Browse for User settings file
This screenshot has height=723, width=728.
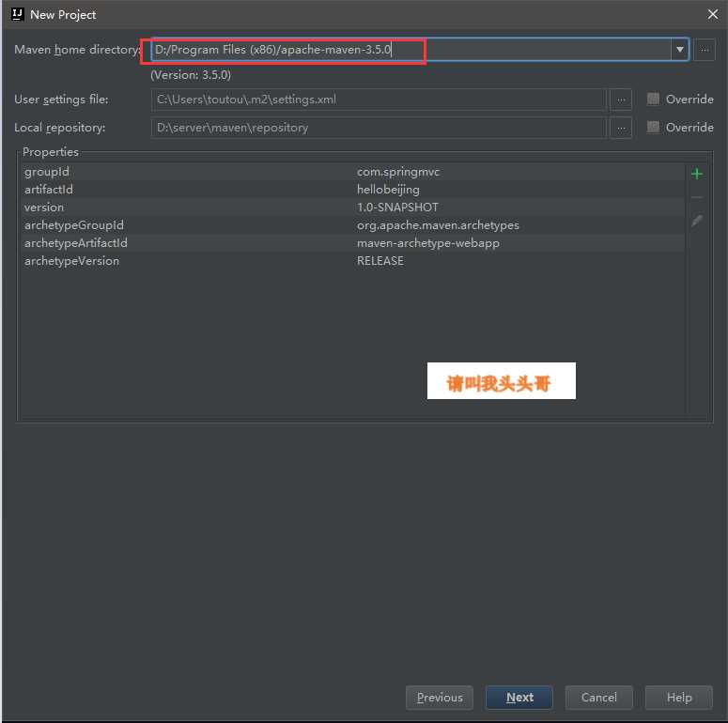(621, 100)
